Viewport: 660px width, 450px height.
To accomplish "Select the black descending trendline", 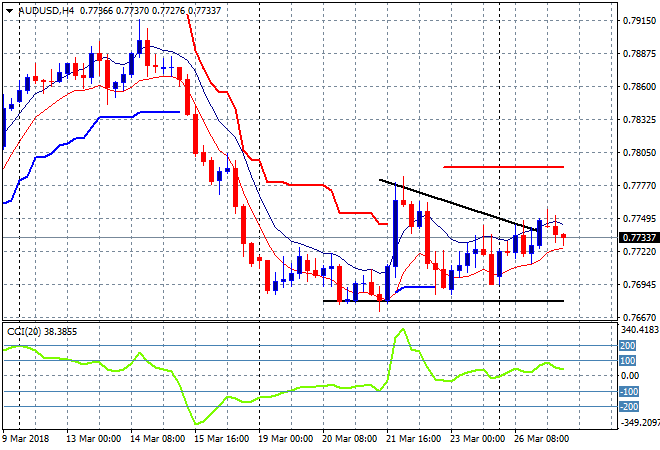I will click(459, 205).
